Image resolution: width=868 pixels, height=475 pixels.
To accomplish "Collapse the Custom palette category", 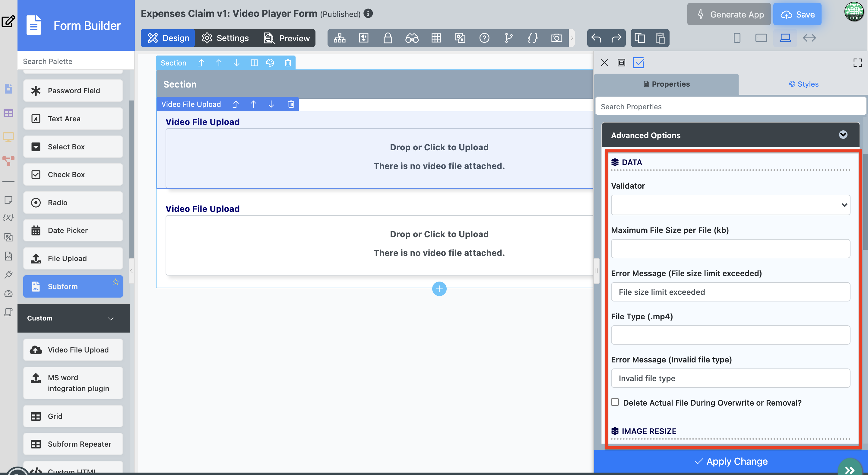I will tap(110, 318).
